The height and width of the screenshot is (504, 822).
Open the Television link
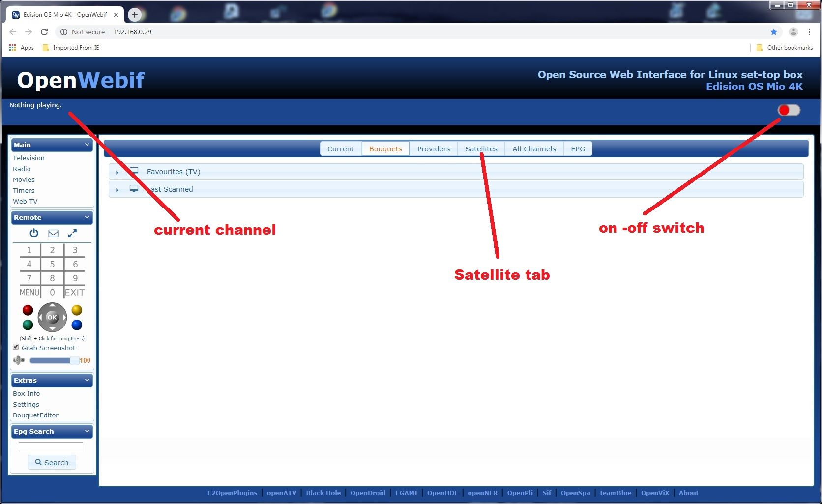click(29, 158)
